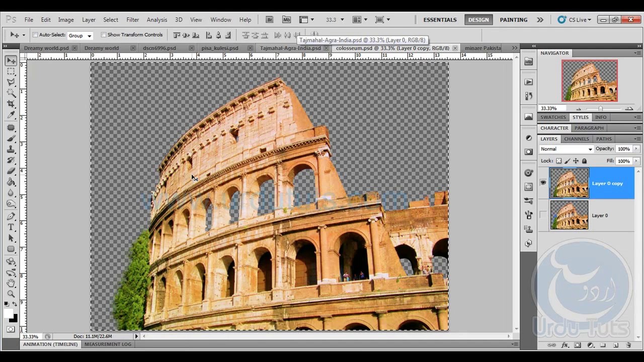Create a new adjustment layer
The height and width of the screenshot is (362, 644).
pyautogui.click(x=591, y=345)
